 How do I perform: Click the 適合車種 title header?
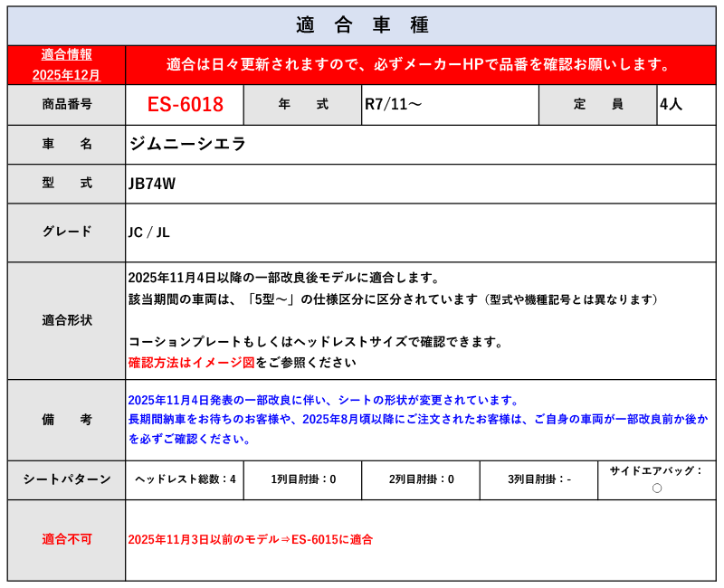[362, 24]
